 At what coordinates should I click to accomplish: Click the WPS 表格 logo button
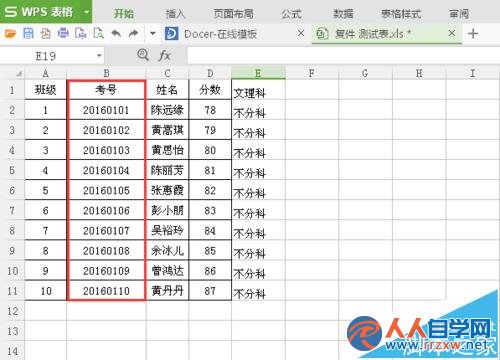(38, 12)
